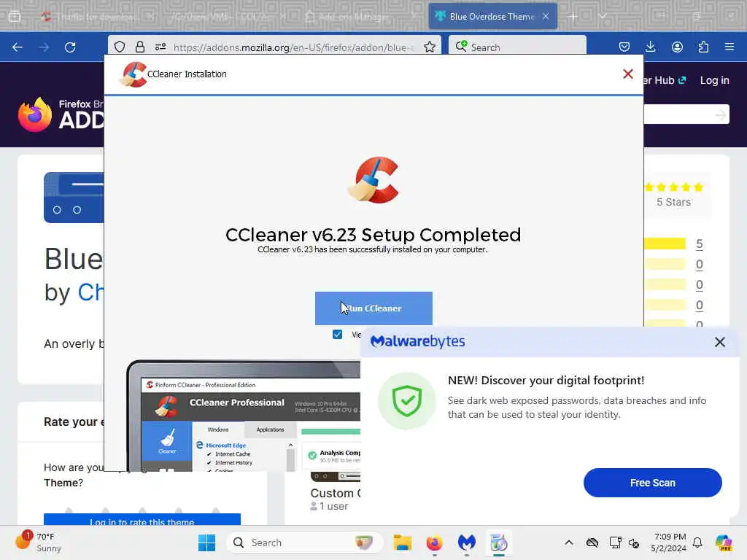Click the Free Scan button
The height and width of the screenshot is (560, 747).
(x=653, y=483)
